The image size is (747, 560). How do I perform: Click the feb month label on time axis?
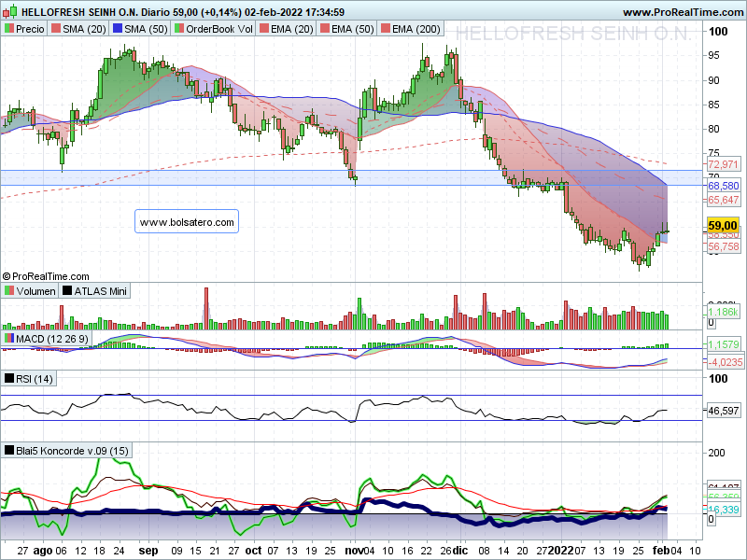pyautogui.click(x=660, y=551)
